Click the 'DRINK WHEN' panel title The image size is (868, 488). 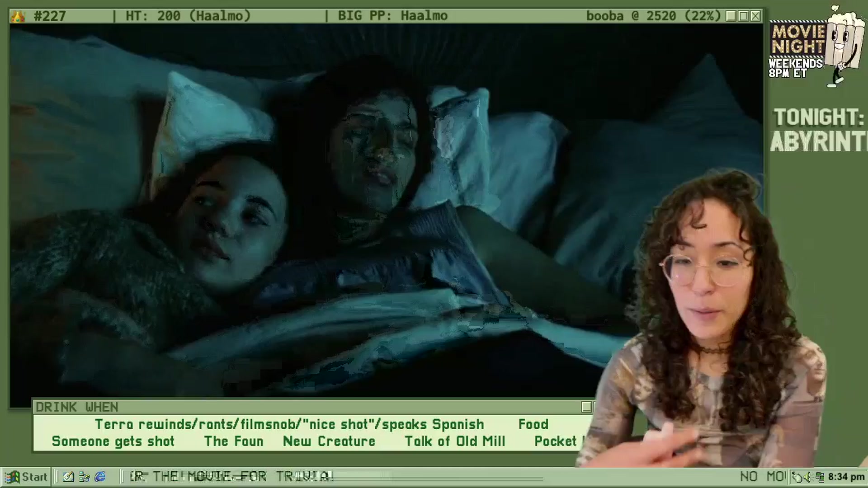tap(77, 407)
